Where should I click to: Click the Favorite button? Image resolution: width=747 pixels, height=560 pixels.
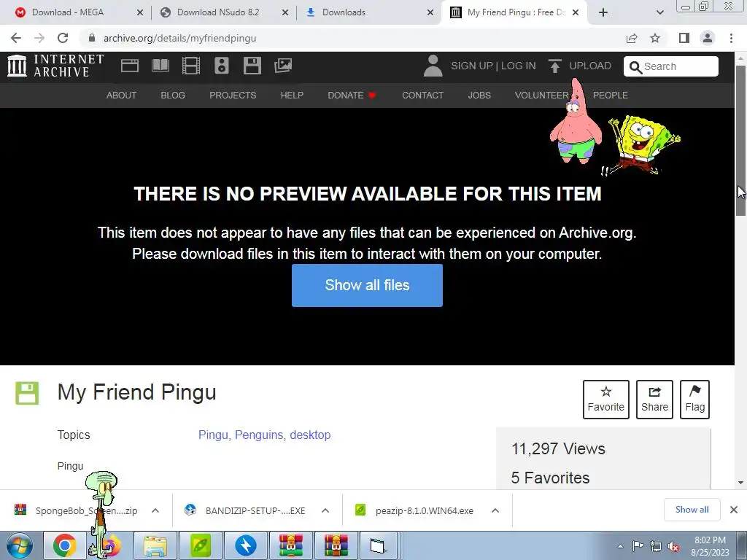[606, 400]
